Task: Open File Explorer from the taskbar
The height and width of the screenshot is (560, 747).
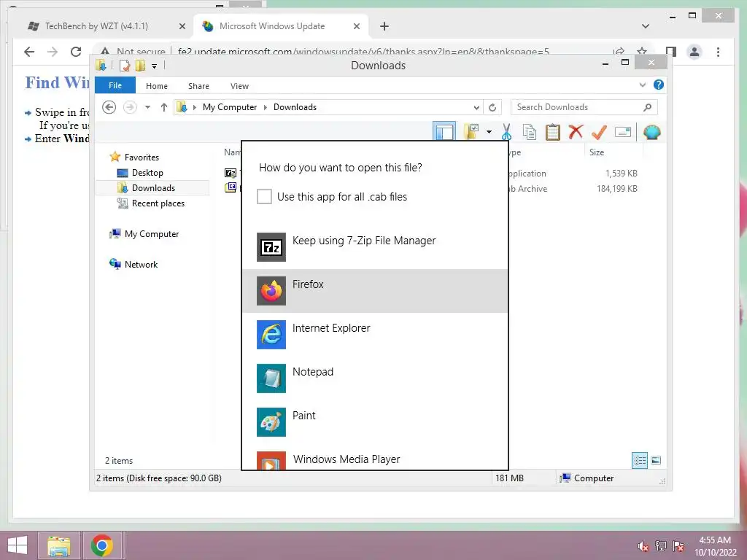Action: 58,545
